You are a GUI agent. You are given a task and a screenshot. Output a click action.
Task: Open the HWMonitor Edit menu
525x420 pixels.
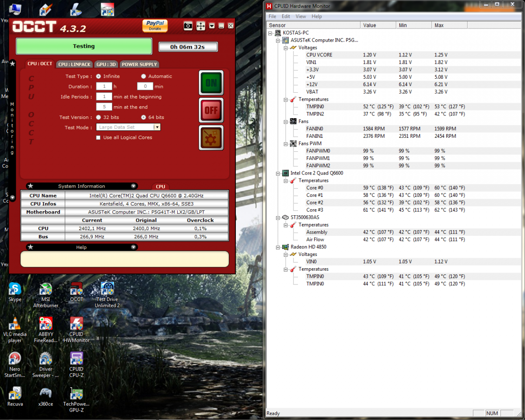pos(286,16)
